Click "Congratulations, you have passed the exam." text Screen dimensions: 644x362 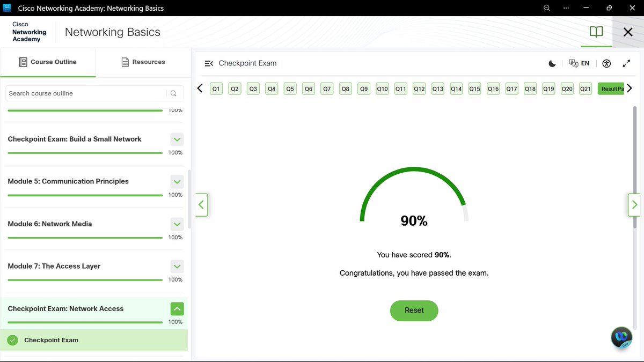pos(414,273)
